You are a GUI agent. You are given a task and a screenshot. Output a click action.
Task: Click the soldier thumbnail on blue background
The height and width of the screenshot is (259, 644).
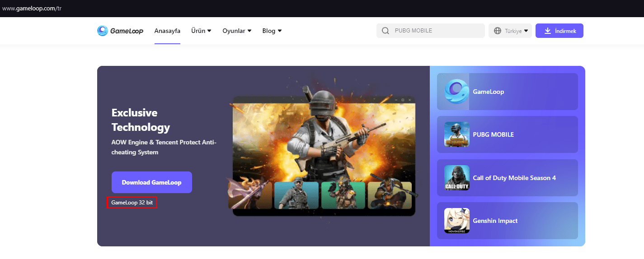pyautogui.click(x=296, y=195)
